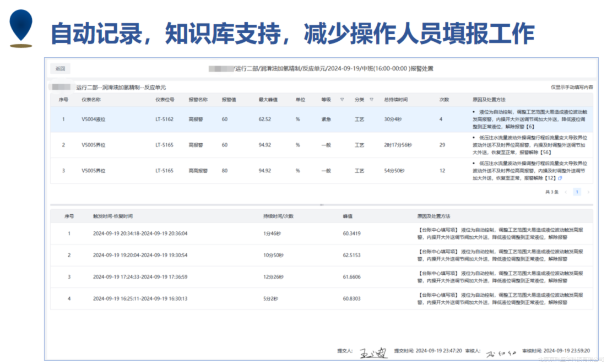607x364 pixels.
Task: Select the 高高报警 alarm name cell
Action: (x=198, y=171)
